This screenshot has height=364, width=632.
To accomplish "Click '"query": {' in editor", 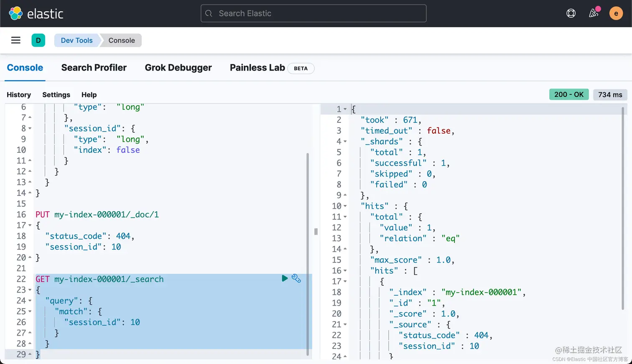I will (x=69, y=301).
